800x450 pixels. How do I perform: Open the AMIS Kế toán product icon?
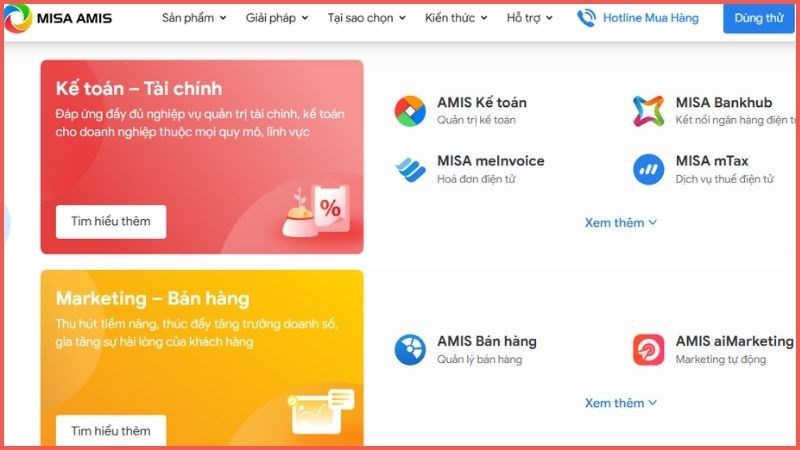410,111
